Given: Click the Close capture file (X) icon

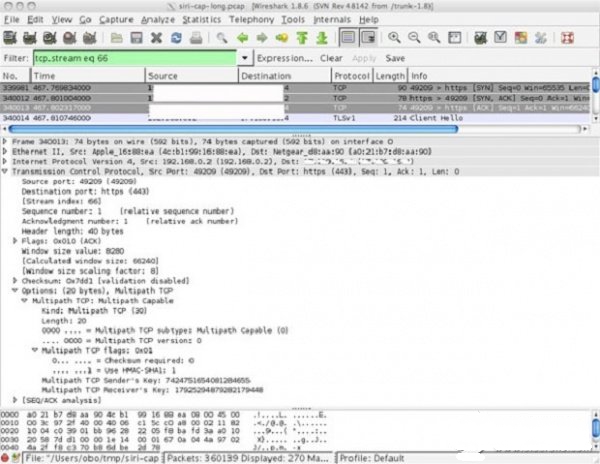Looking at the screenshot, I should coord(157,37).
